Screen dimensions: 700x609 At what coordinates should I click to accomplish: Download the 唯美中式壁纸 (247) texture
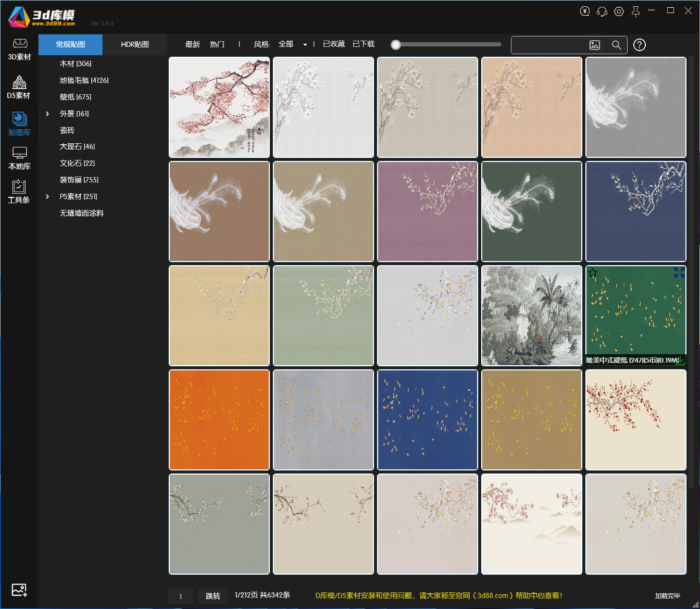coord(680,360)
